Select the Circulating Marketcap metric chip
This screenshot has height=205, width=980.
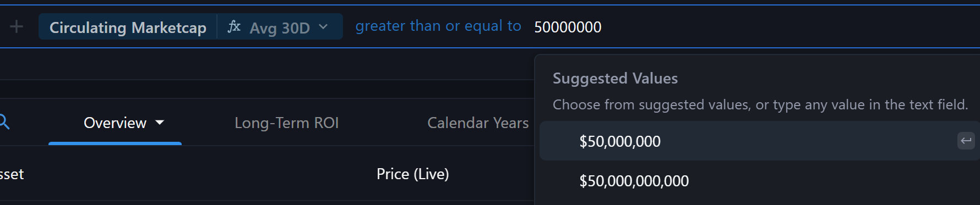pyautogui.click(x=128, y=27)
